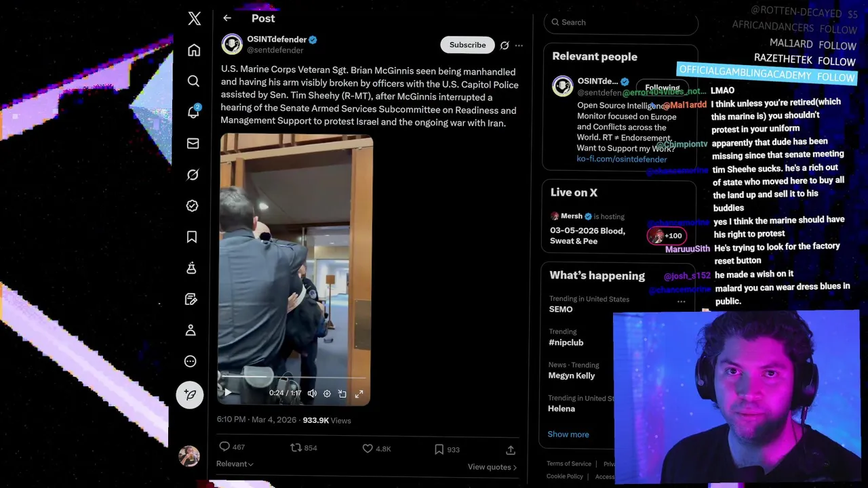Open the Explore search icon in sidebar
Viewport: 868px width, 488px height.
pos(193,81)
